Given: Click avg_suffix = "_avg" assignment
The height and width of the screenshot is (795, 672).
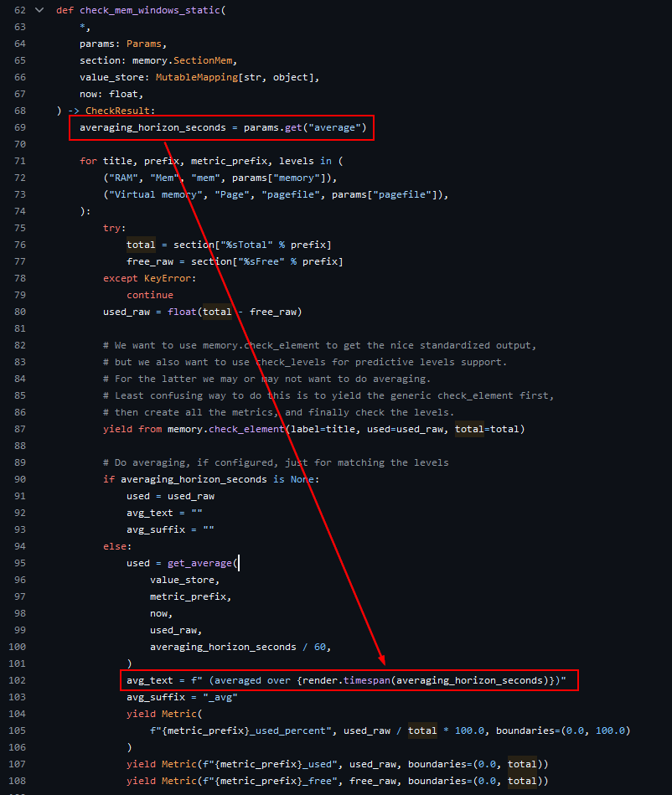Looking at the screenshot, I should [x=182, y=697].
